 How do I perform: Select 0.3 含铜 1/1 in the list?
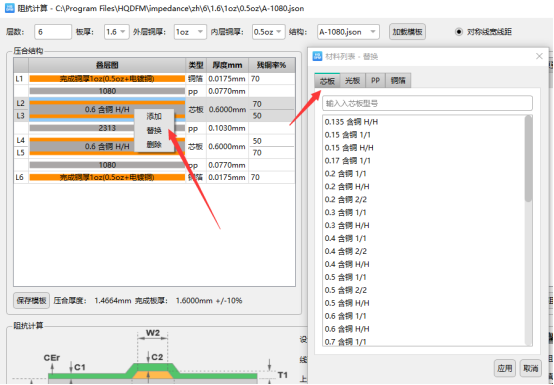(423, 212)
